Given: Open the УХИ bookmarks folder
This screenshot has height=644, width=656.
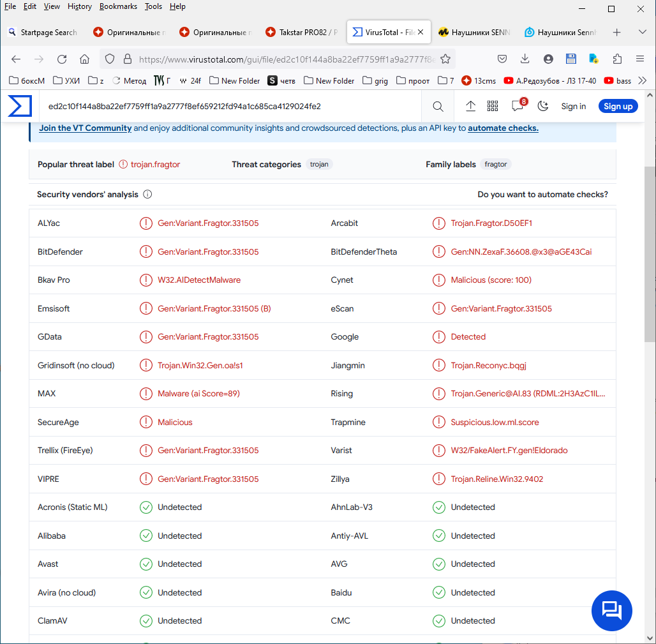Looking at the screenshot, I should pyautogui.click(x=66, y=80).
